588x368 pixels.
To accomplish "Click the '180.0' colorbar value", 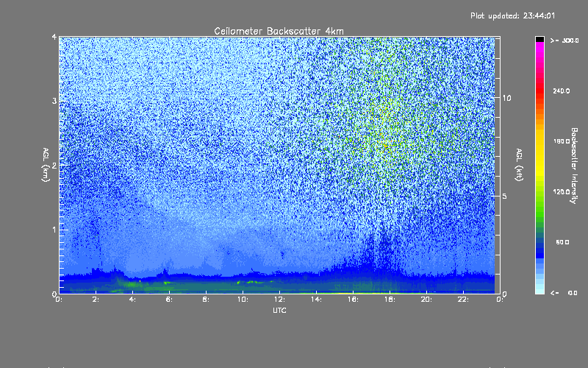I will [562, 141].
